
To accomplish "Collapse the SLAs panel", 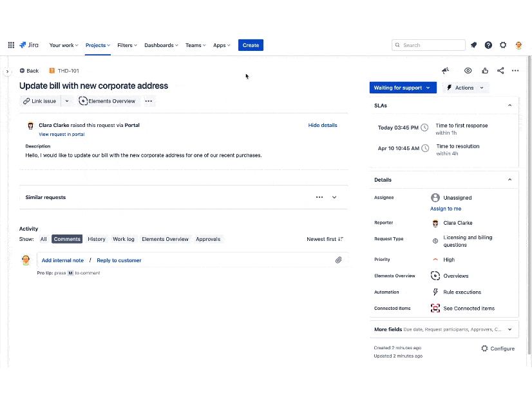I will [x=509, y=105].
